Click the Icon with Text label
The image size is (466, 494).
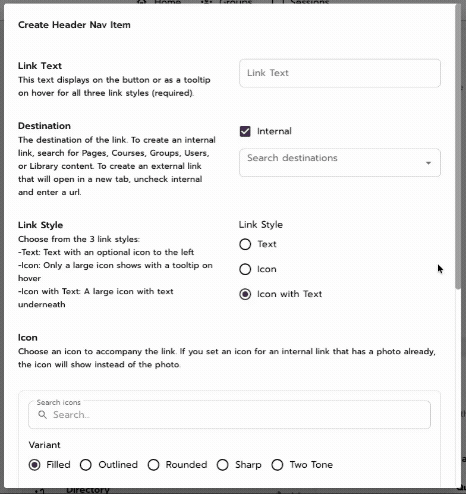[x=289, y=294]
